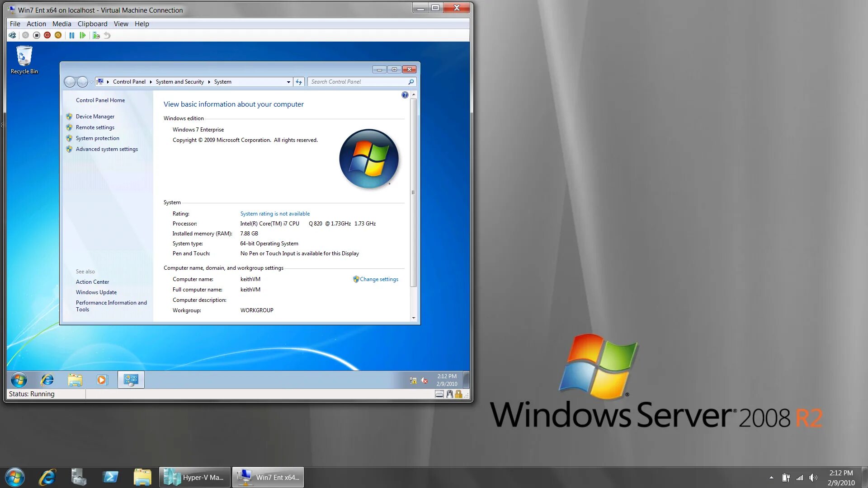The width and height of the screenshot is (868, 488).
Task: Click the Media menu in VM toolbar
Action: pyautogui.click(x=61, y=24)
